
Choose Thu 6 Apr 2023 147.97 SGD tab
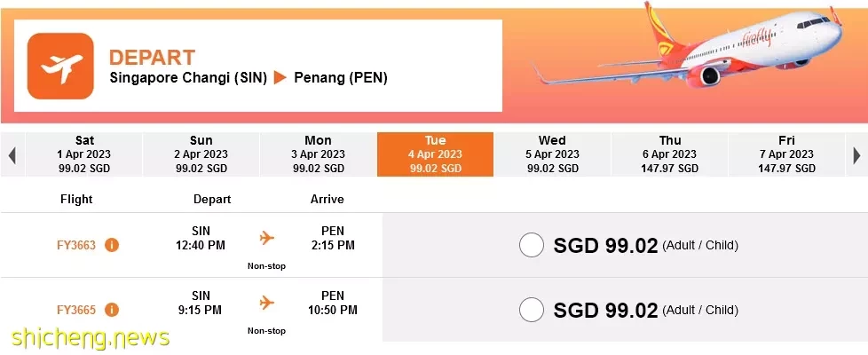pos(670,154)
